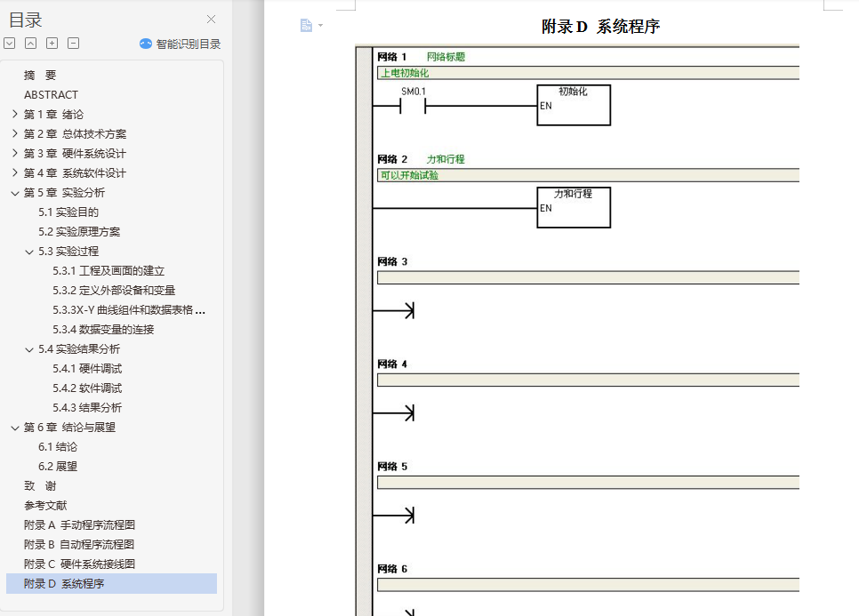The image size is (859, 616).
Task: Select 第6章 结论与展望 entry
Action: 69,428
